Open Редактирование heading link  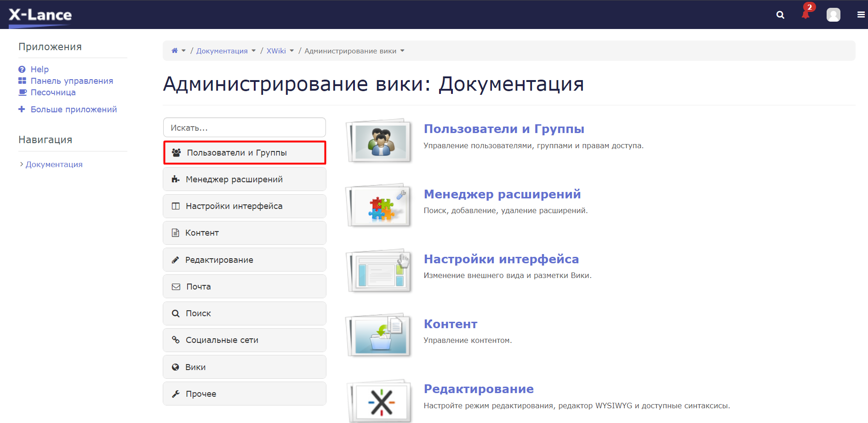pos(479,389)
